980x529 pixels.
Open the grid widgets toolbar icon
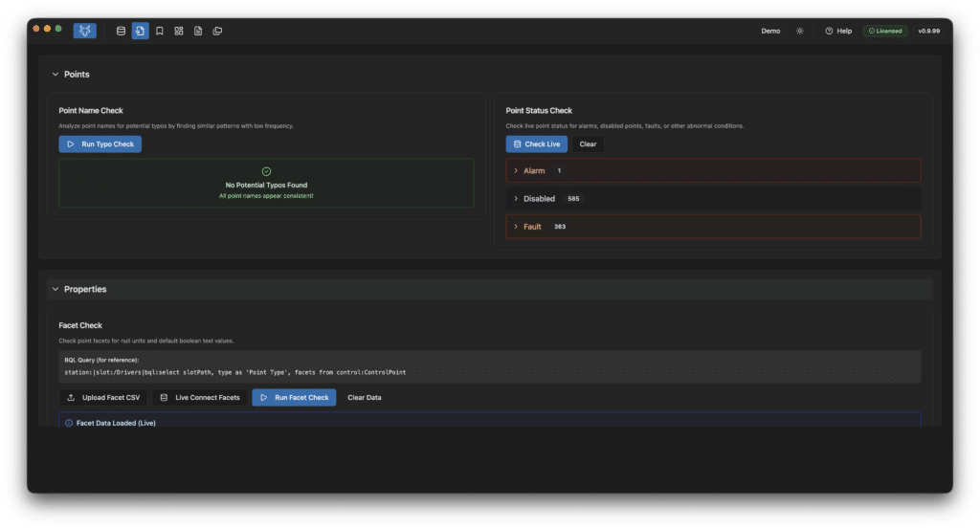coord(179,31)
